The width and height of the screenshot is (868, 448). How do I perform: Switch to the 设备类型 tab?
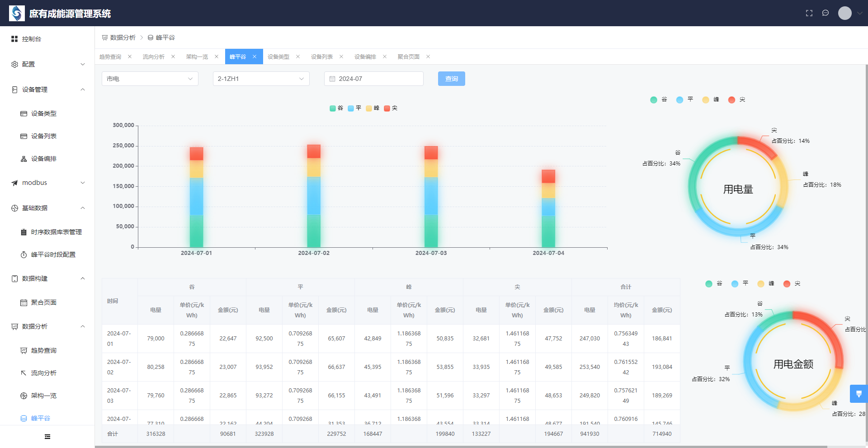pos(278,57)
